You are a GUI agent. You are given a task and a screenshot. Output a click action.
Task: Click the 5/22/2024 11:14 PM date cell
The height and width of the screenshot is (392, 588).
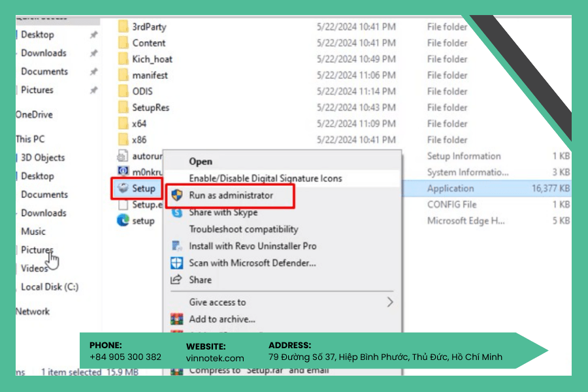356,91
